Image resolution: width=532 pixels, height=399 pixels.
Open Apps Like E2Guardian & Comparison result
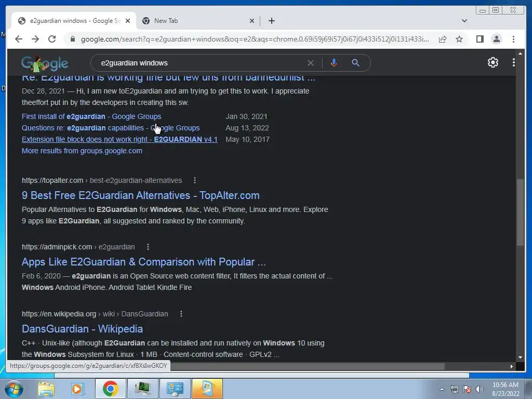pyautogui.click(x=143, y=262)
